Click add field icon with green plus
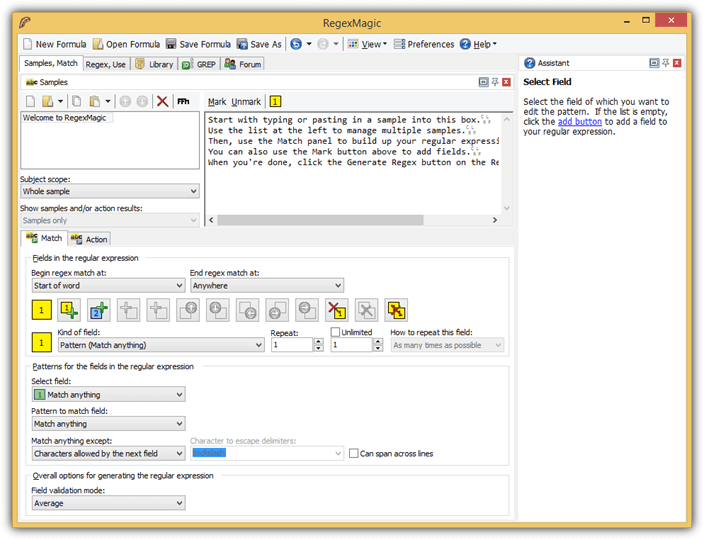This screenshot has height=539, width=704. [x=69, y=310]
